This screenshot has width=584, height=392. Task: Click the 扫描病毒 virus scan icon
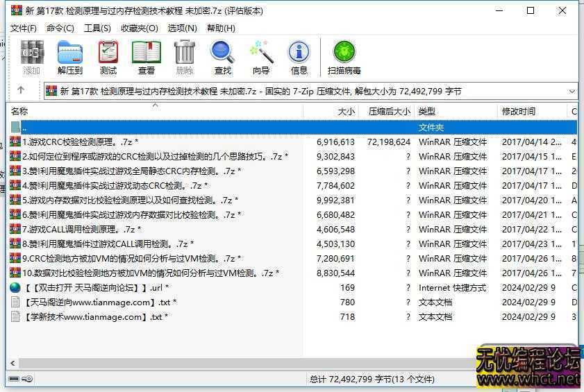coord(344,57)
